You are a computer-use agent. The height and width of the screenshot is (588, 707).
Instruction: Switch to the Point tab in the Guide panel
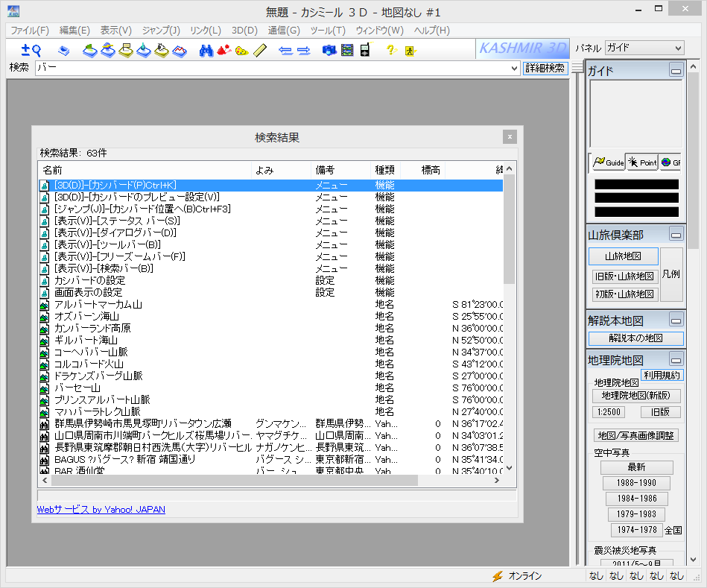pos(641,162)
